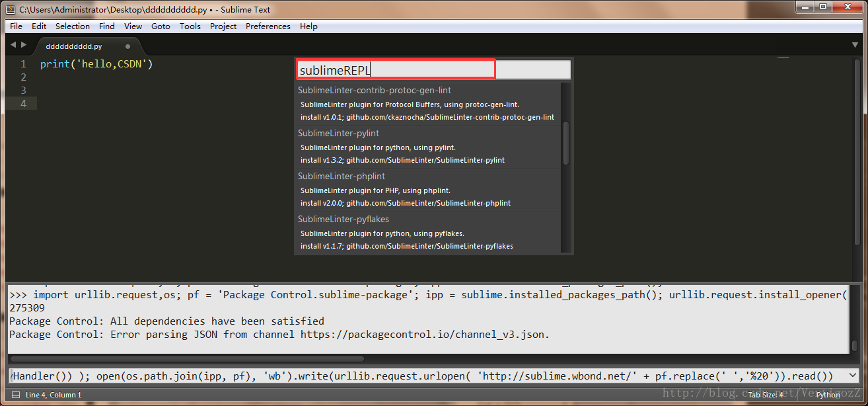The width and height of the screenshot is (868, 406).
Task: Open the Edit menu
Action: [39, 26]
